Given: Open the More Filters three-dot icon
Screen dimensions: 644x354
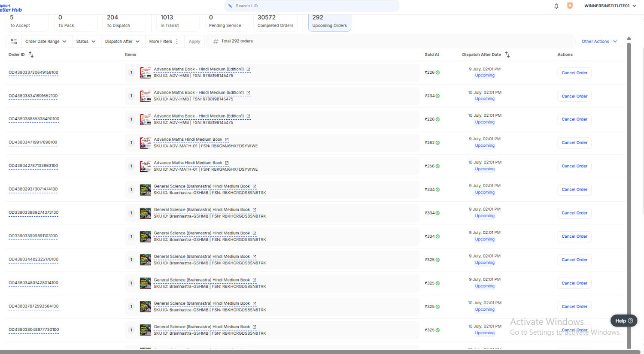Looking at the screenshot, I should tap(177, 42).
